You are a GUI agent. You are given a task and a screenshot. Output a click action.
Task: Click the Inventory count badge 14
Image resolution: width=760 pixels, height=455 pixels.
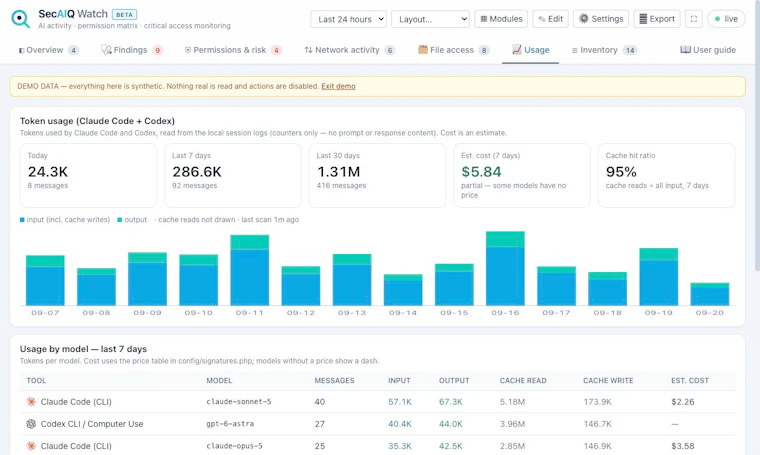630,50
